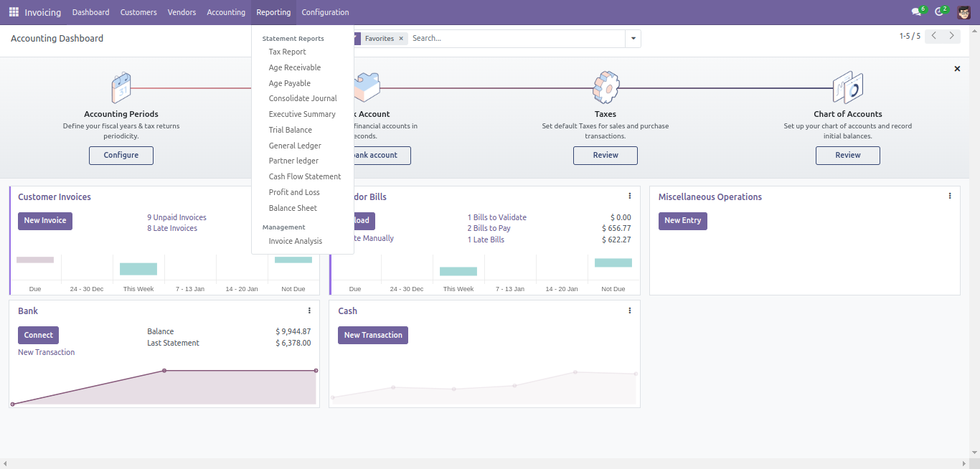Viewport: 980px width, 469px height.
Task: Open Bank card three-dot menu
Action: 309,311
